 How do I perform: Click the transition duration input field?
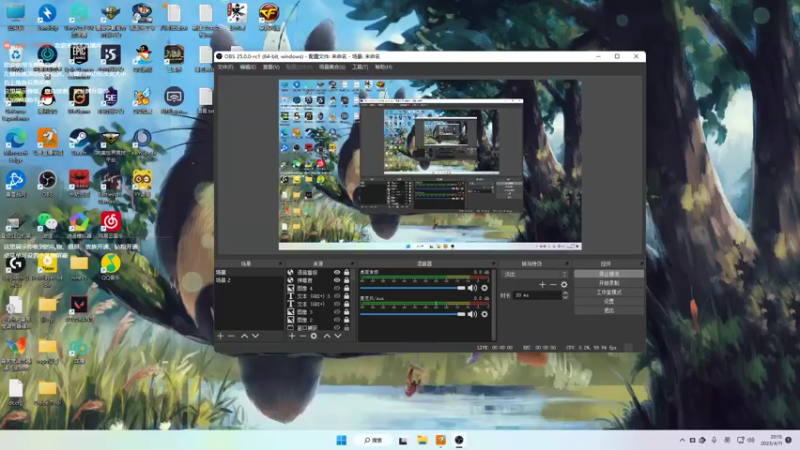point(537,295)
